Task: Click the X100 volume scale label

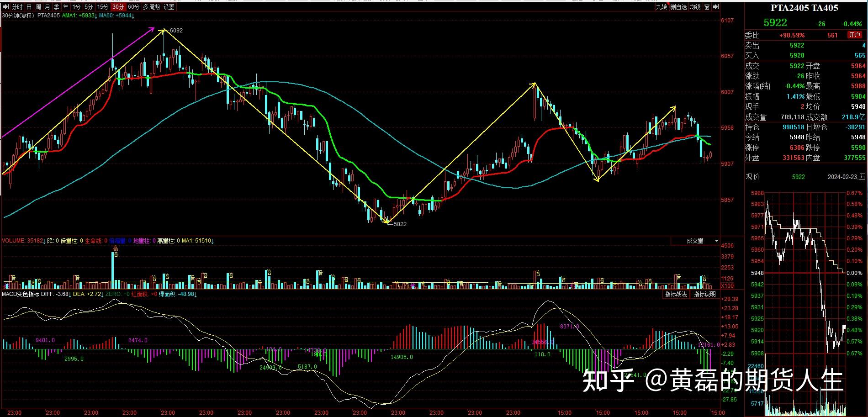Action: [x=727, y=286]
